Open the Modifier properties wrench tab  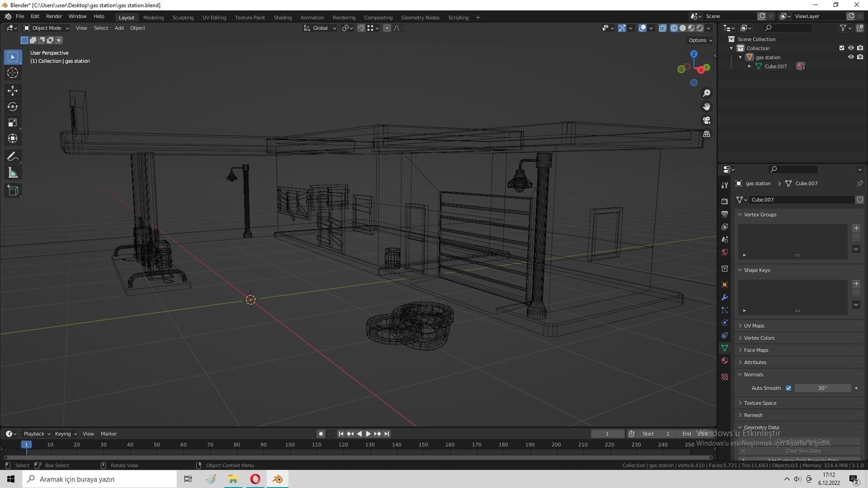725,297
